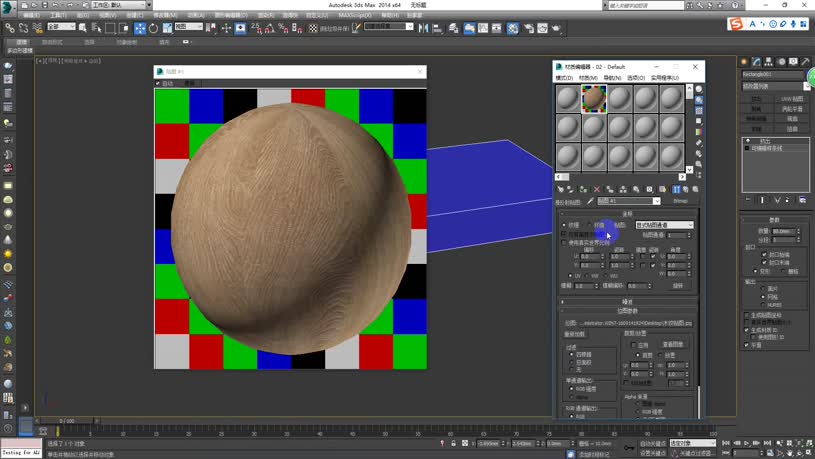Select the UV radio button
This screenshot has height=459, width=815.
click(571, 276)
